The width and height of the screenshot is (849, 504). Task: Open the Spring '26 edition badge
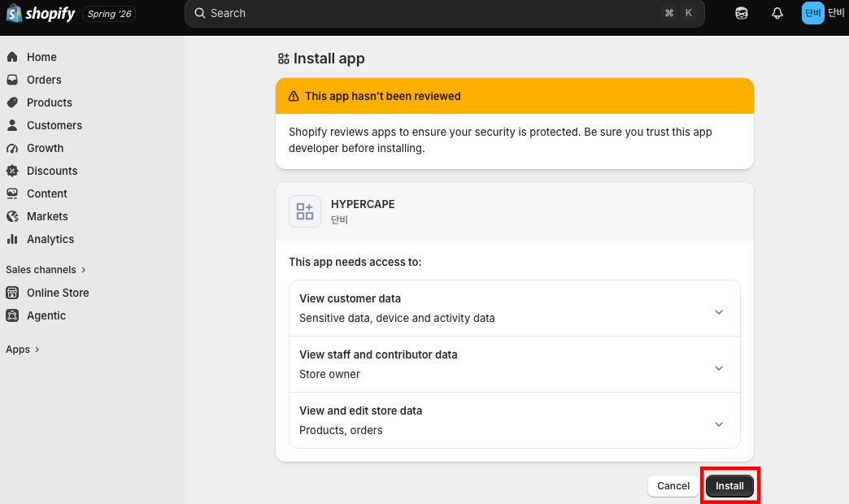[x=109, y=14]
